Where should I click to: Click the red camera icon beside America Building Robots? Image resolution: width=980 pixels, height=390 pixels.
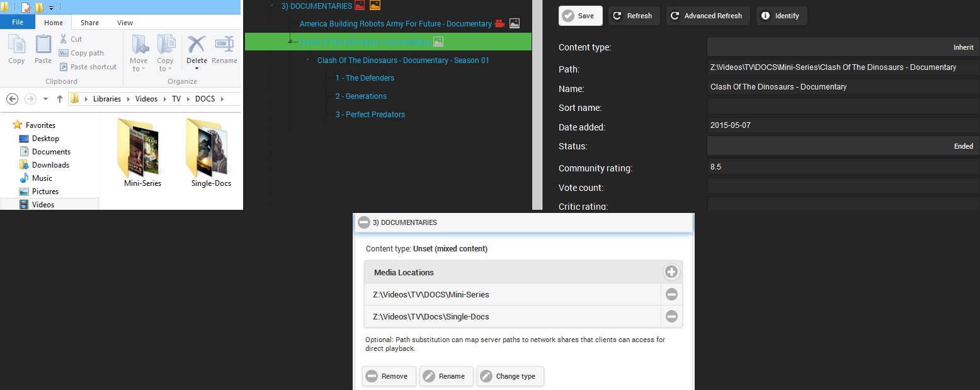tap(499, 23)
